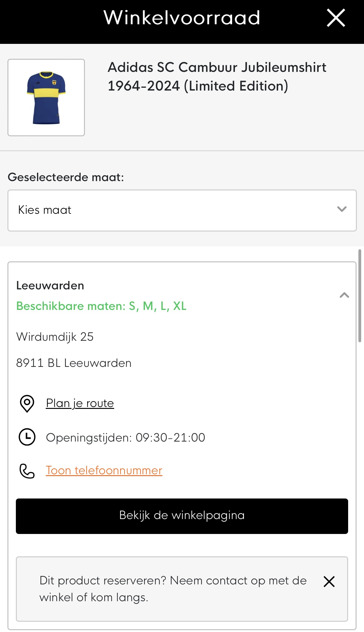Click the Beschikbare maten availability text
This screenshot has height=632, width=364.
coord(101,306)
